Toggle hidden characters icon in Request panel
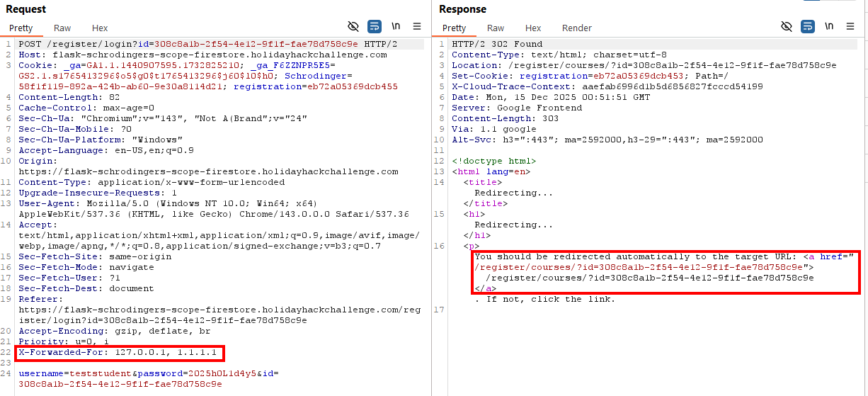Viewport: 868px width, 396px height. [x=353, y=27]
